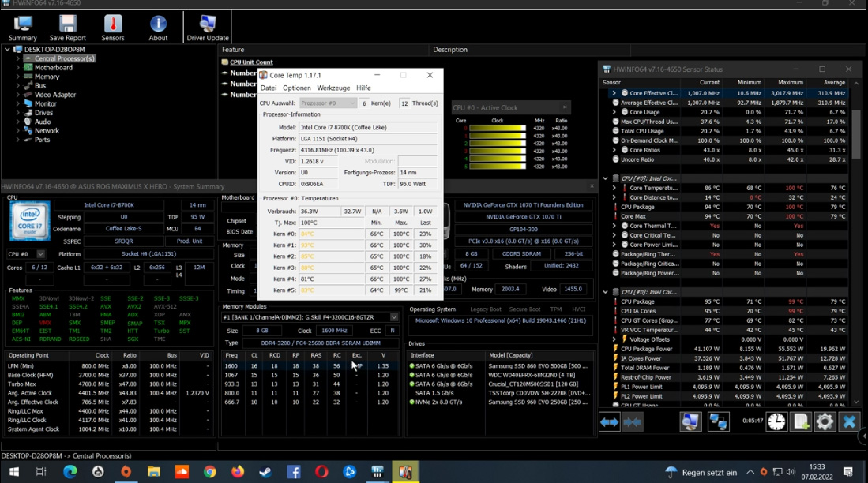Select Bus in the device tree
Screen dimensions: 868x483
click(39, 86)
